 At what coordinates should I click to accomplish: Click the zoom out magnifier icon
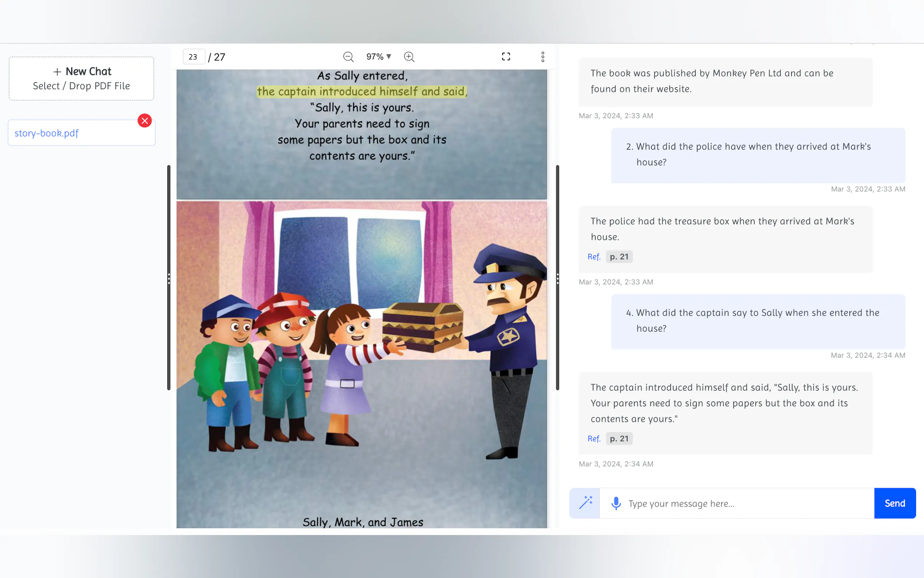tap(348, 57)
